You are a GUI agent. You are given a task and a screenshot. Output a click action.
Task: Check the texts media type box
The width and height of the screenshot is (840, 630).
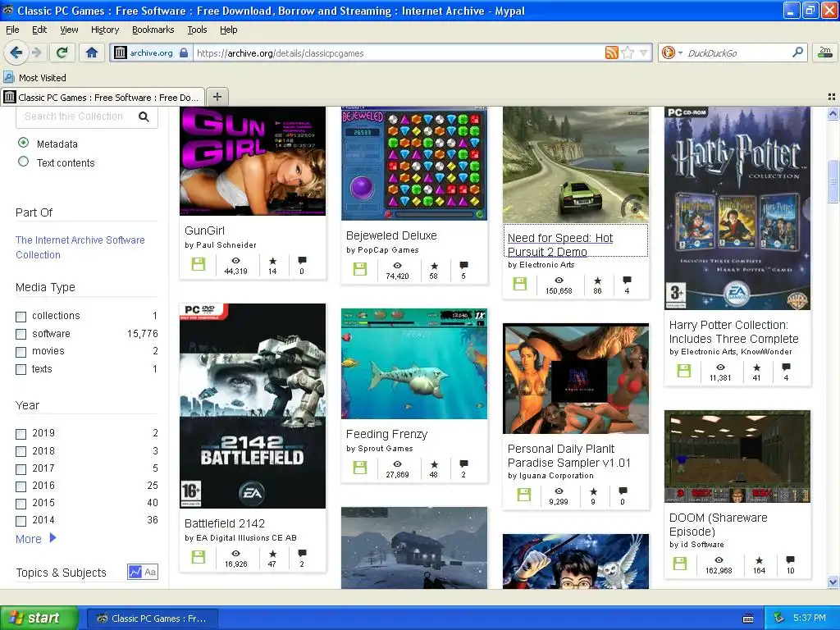pos(21,370)
